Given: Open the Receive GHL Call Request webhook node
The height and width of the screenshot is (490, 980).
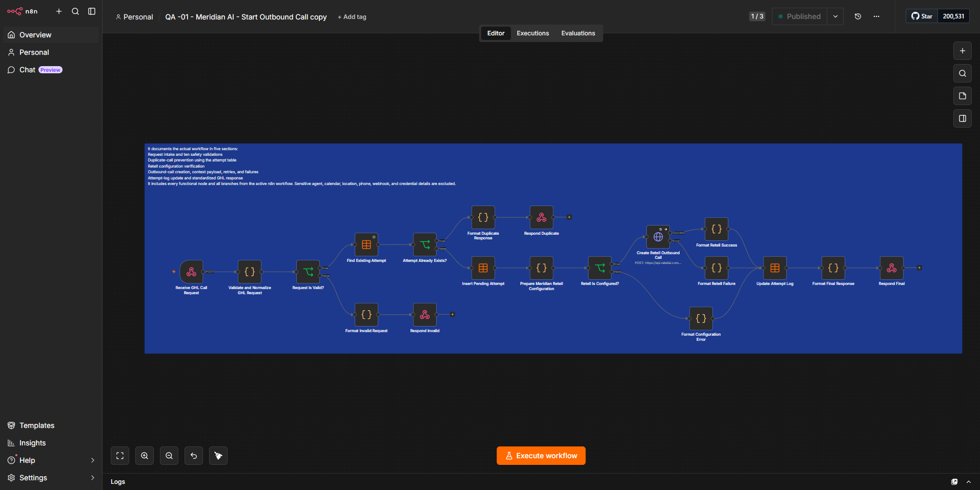Looking at the screenshot, I should (x=191, y=272).
